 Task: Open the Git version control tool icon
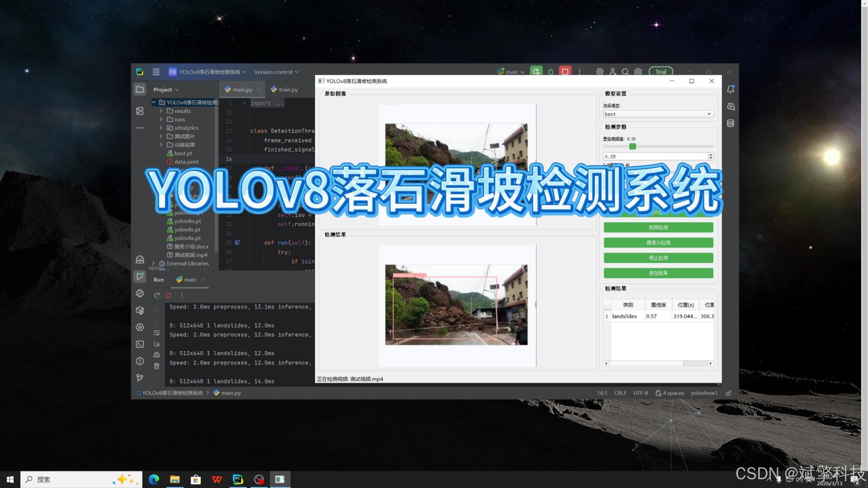pyautogui.click(x=140, y=378)
